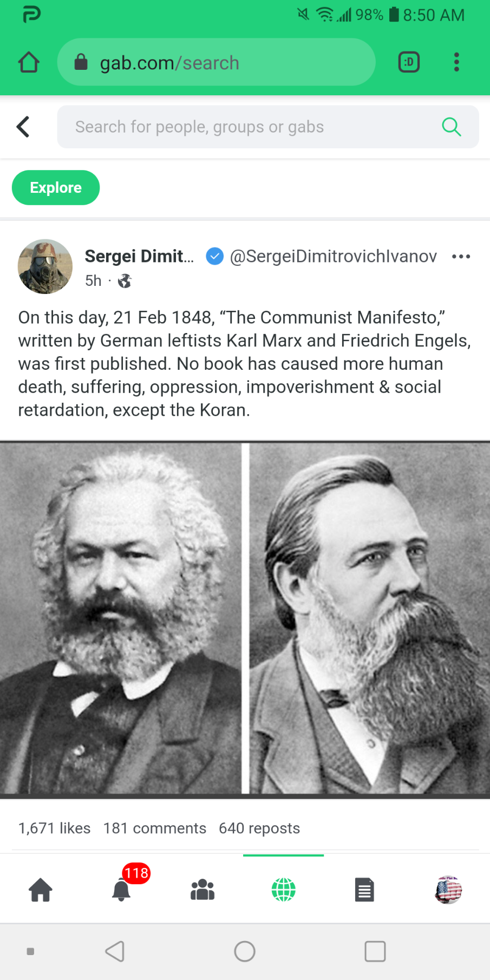
Task: Open the post options ellipsis menu
Action: [461, 256]
